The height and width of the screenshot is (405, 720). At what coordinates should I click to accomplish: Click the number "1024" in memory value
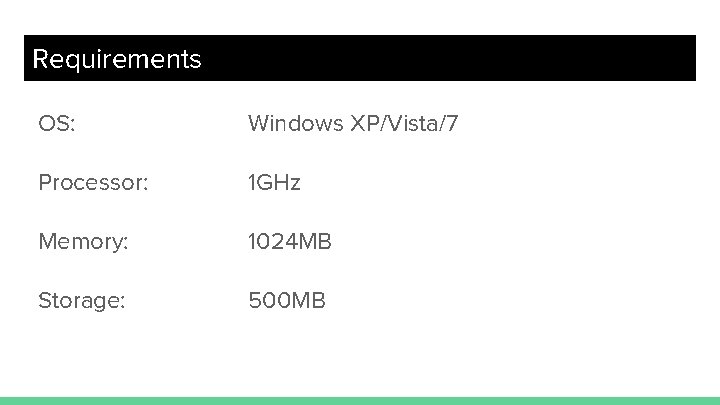click(272, 242)
